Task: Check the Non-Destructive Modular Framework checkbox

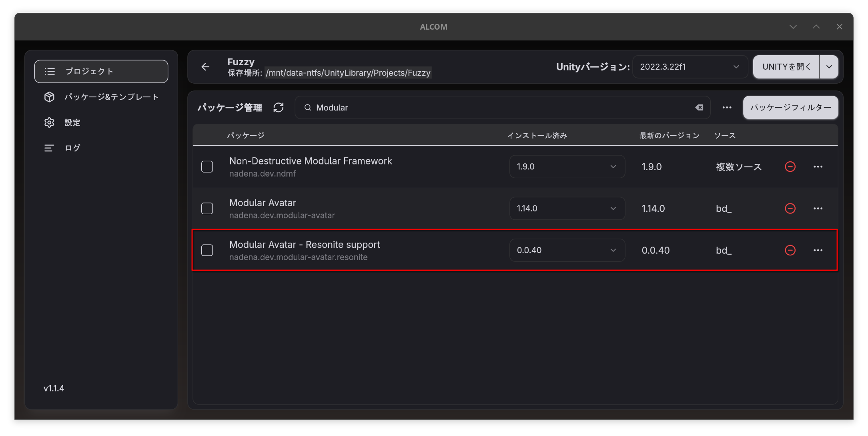Action: 207,167
